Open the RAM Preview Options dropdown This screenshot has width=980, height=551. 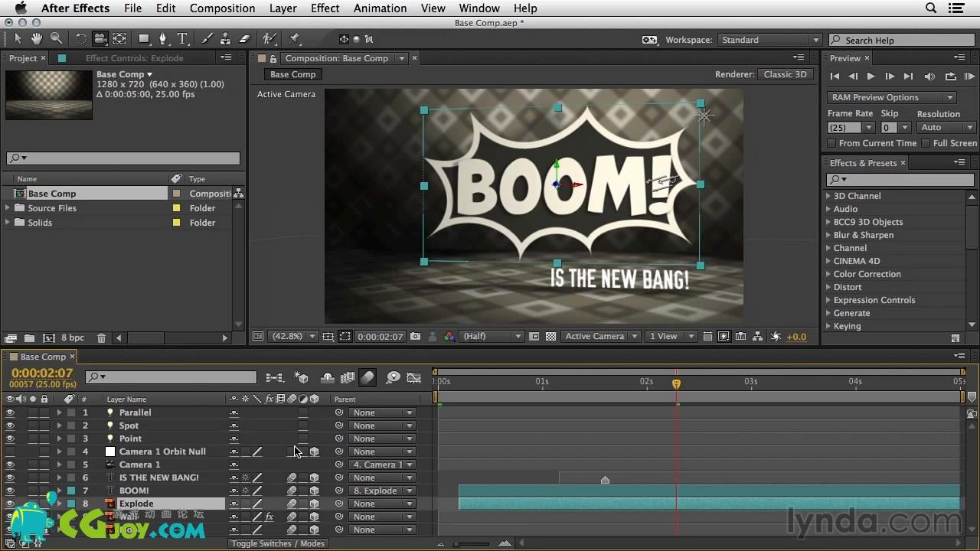(x=891, y=97)
